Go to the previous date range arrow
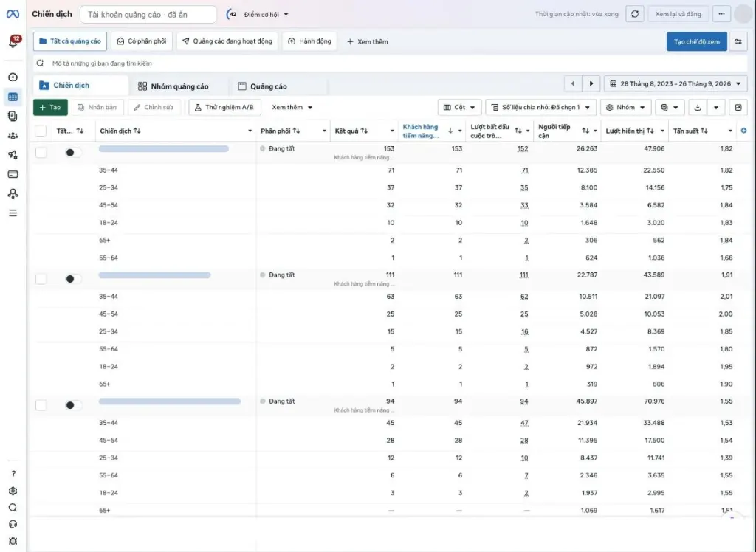 573,83
